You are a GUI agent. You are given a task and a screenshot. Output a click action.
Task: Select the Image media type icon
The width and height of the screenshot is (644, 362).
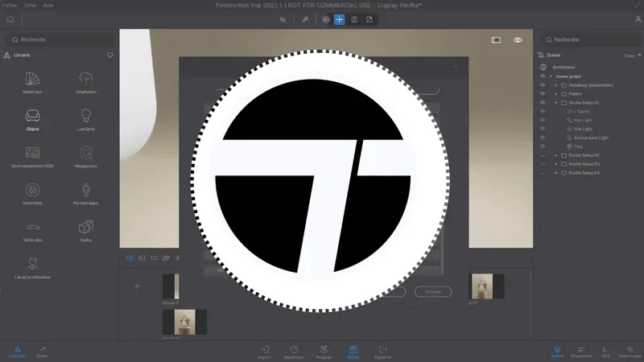click(x=130, y=257)
